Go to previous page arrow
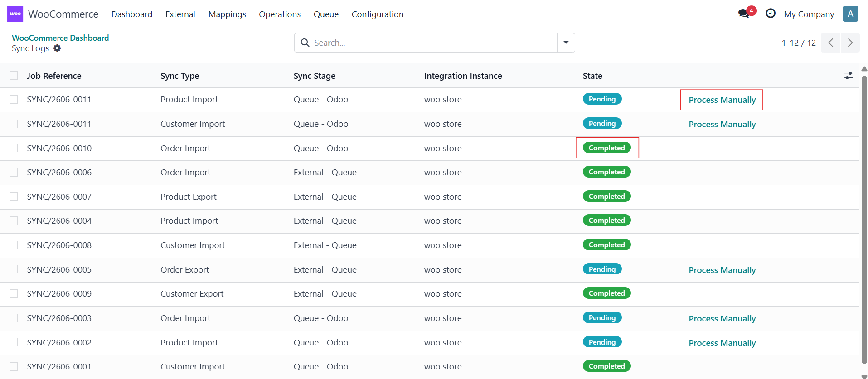Image resolution: width=868 pixels, height=379 pixels. pyautogui.click(x=830, y=43)
